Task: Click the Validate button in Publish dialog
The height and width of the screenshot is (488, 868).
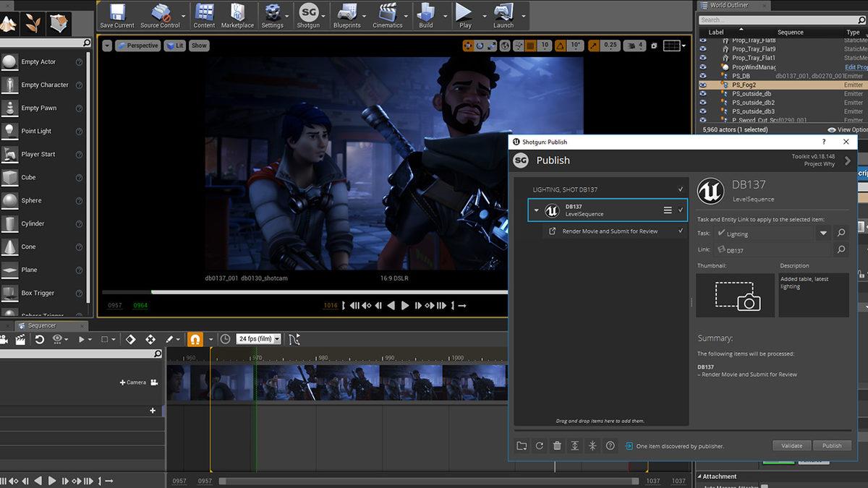Action: coord(791,445)
